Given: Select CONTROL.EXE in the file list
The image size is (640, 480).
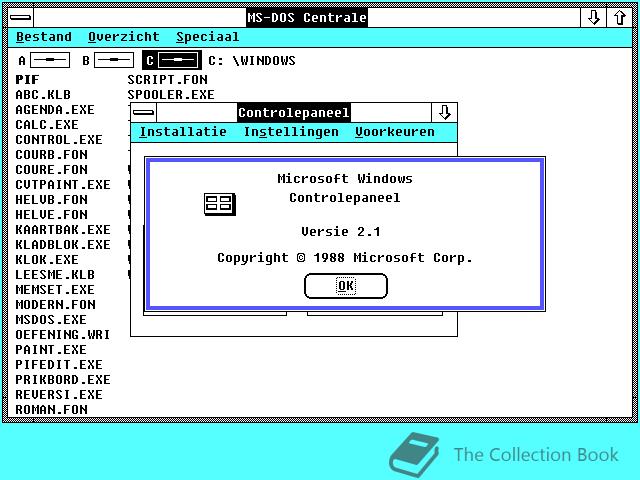Looking at the screenshot, I should (59, 140).
